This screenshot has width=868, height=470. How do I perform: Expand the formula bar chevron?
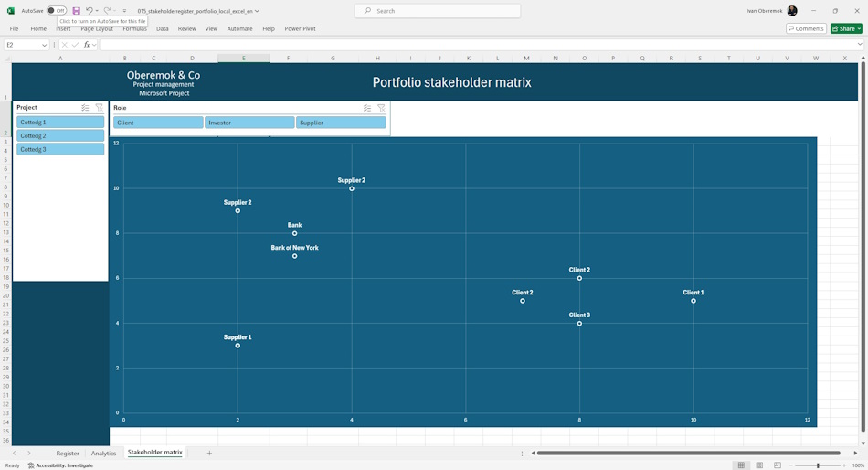[x=860, y=44]
